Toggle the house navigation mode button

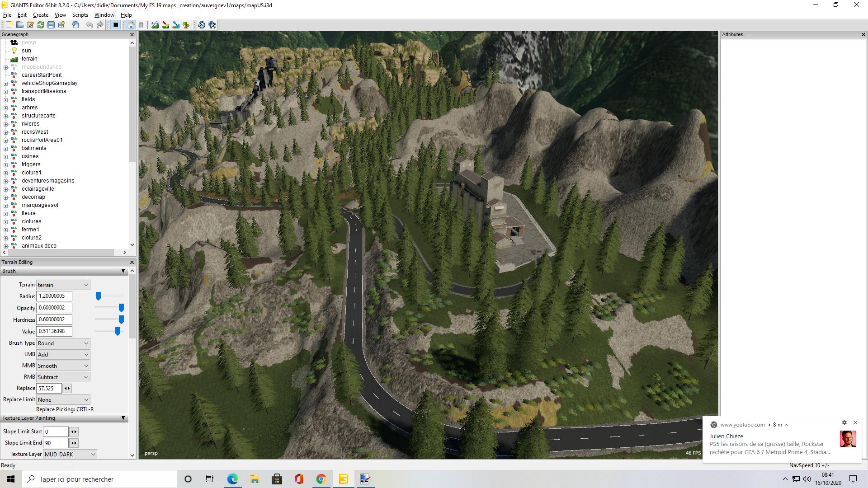pos(131,25)
